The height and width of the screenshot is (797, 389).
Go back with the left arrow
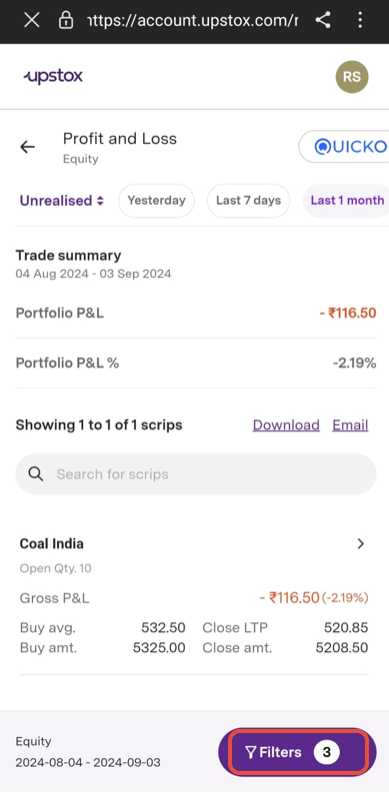click(x=27, y=147)
